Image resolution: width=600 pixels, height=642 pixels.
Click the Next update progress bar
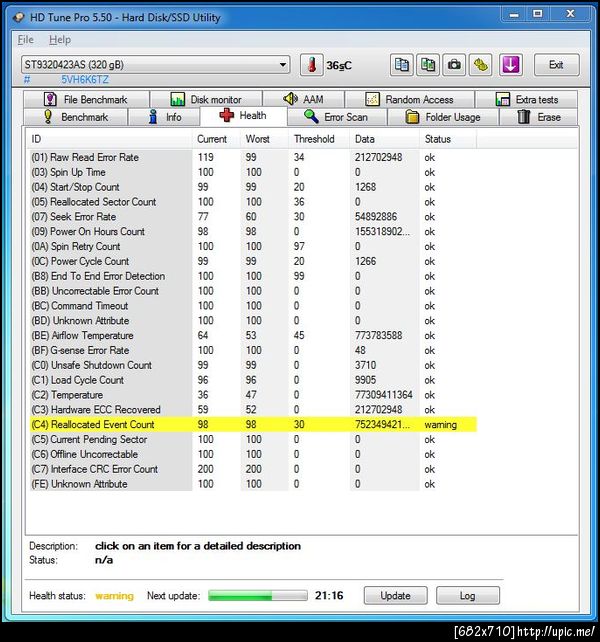(x=258, y=595)
